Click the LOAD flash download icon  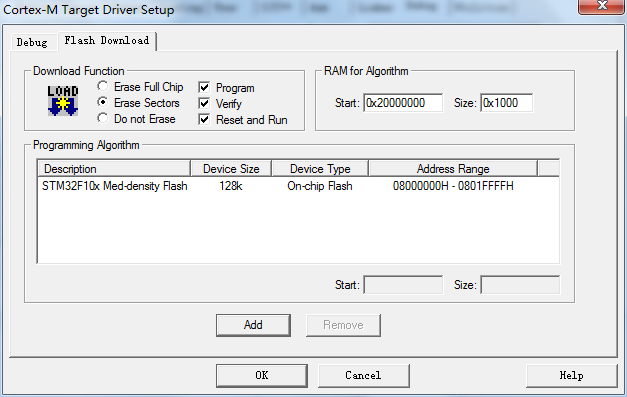(x=63, y=101)
